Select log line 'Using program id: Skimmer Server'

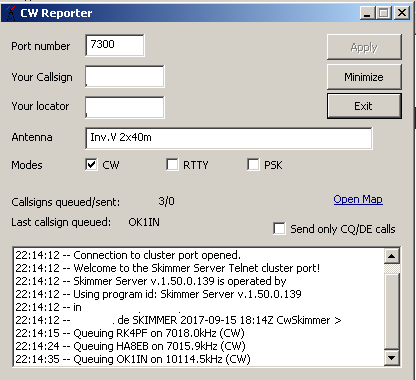(x=158, y=294)
